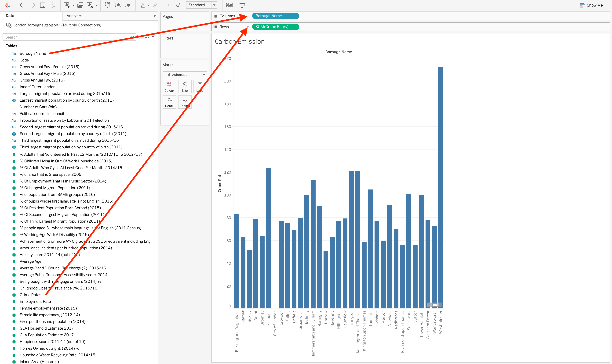
Task: Click the Search fields input box
Action: tap(66, 37)
